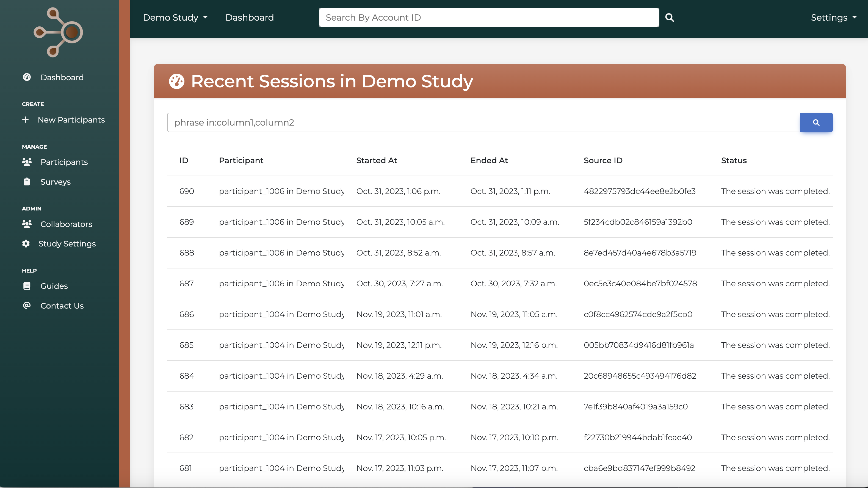Click source ID 4822975793dc44ee8e2b0fe3

640,191
